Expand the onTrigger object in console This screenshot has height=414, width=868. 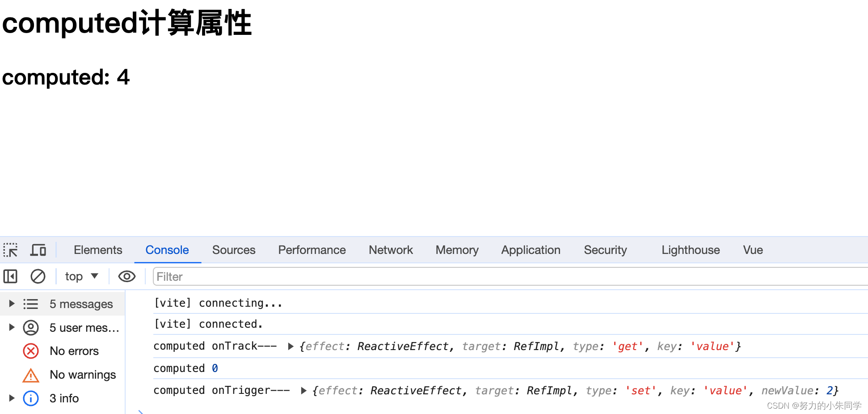(x=303, y=391)
